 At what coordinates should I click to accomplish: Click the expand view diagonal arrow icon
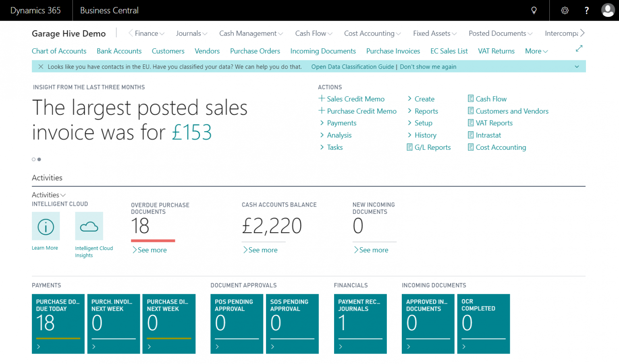[x=579, y=48]
